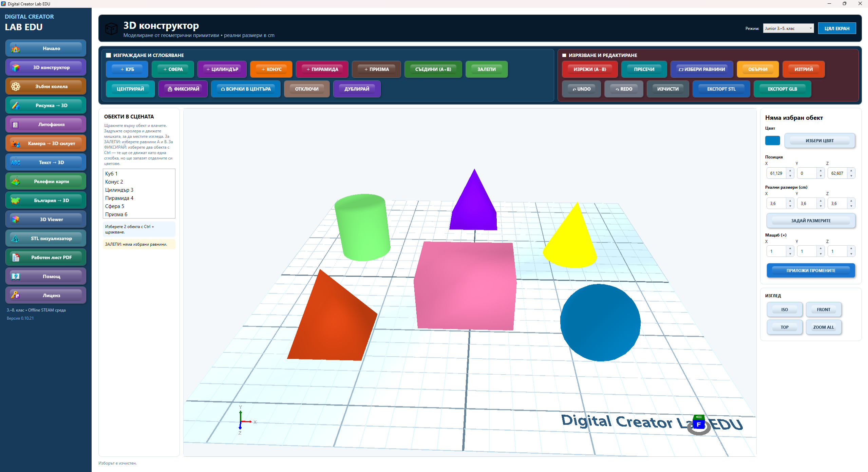Image resolution: width=868 pixels, height=472 pixels.
Task: Click the 3D Viewer cube icon
Action: point(16,220)
